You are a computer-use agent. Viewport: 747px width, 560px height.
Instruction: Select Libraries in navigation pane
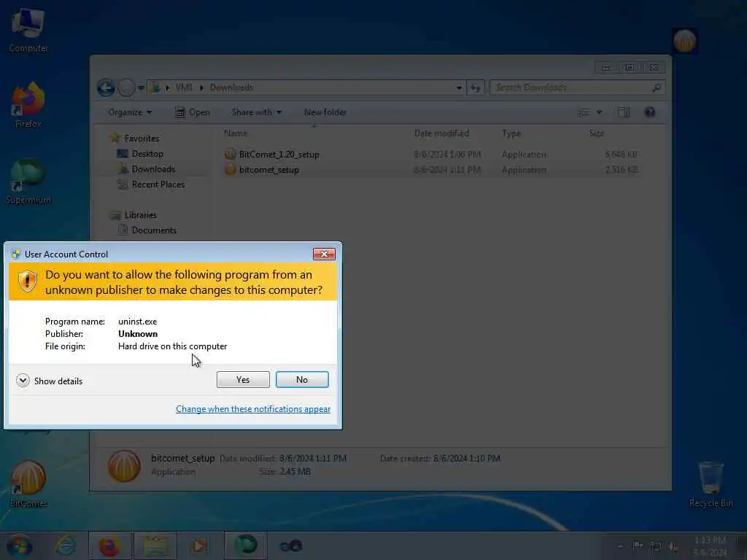tap(133, 215)
